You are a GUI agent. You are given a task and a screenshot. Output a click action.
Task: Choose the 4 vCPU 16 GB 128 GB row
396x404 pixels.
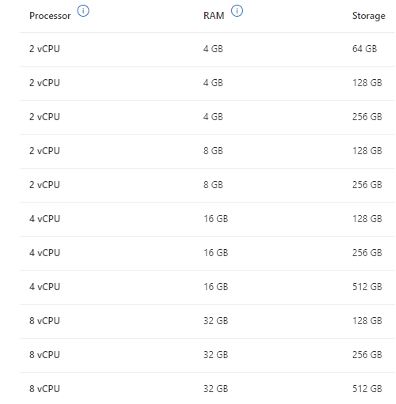(x=207, y=219)
